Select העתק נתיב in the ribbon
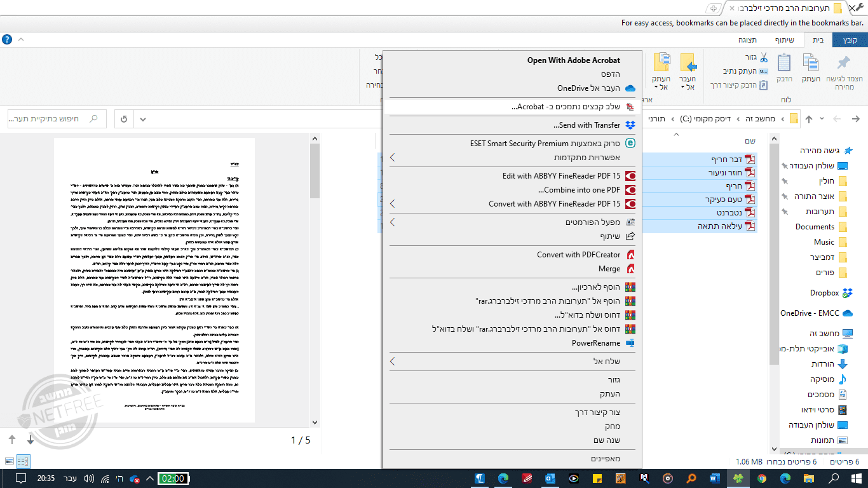The width and height of the screenshot is (868, 488). tap(745, 71)
